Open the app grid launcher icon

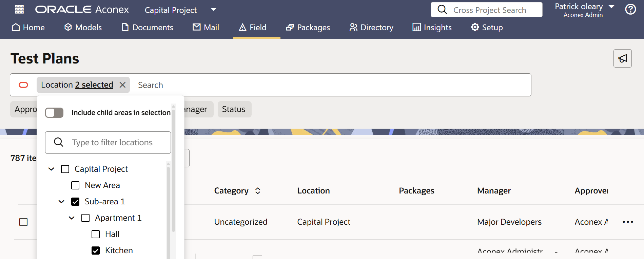pos(19,9)
